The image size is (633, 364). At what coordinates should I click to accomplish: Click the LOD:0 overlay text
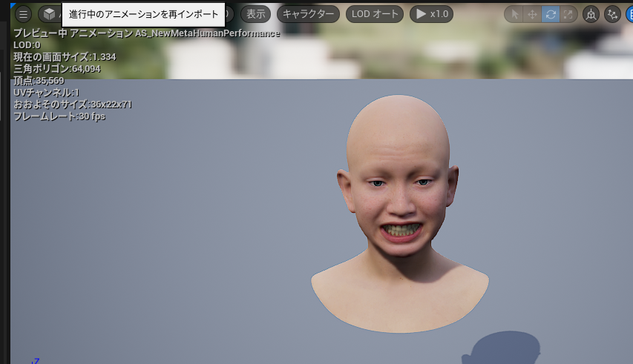coord(27,45)
